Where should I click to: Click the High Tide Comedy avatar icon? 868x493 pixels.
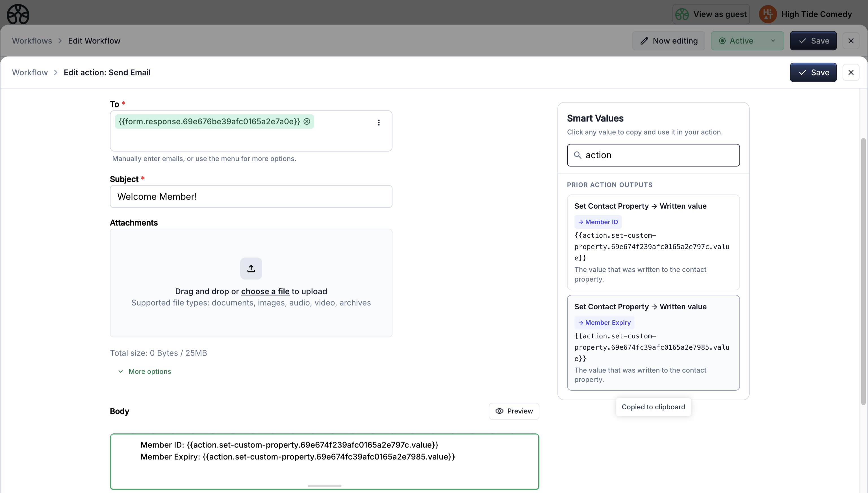tap(767, 14)
